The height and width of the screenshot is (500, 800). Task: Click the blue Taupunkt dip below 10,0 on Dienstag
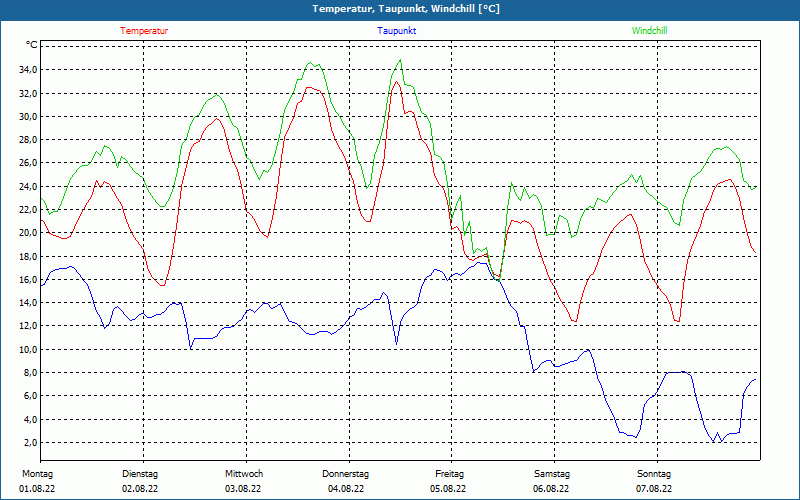[191, 348]
